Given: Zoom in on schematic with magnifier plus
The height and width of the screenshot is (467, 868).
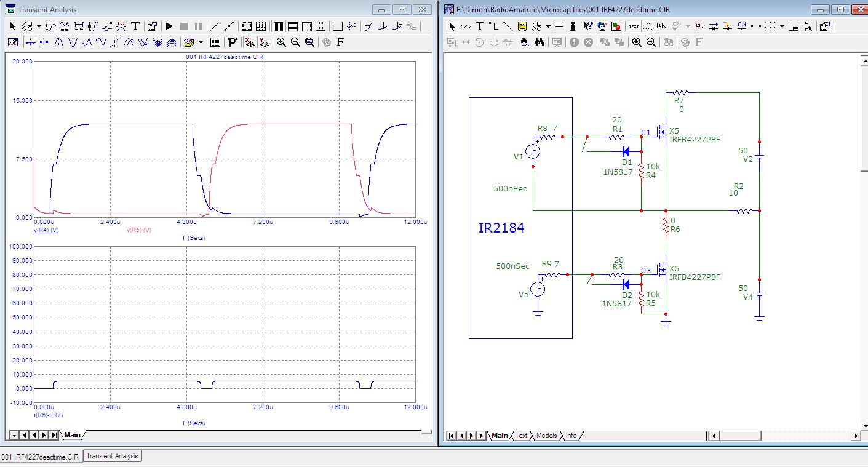Looking at the screenshot, I should click(637, 42).
